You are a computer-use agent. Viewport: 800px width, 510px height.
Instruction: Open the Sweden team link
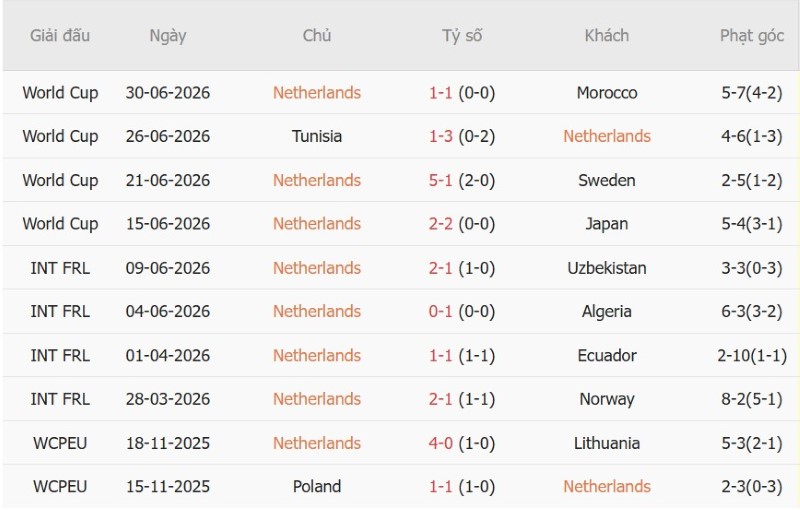pos(607,180)
